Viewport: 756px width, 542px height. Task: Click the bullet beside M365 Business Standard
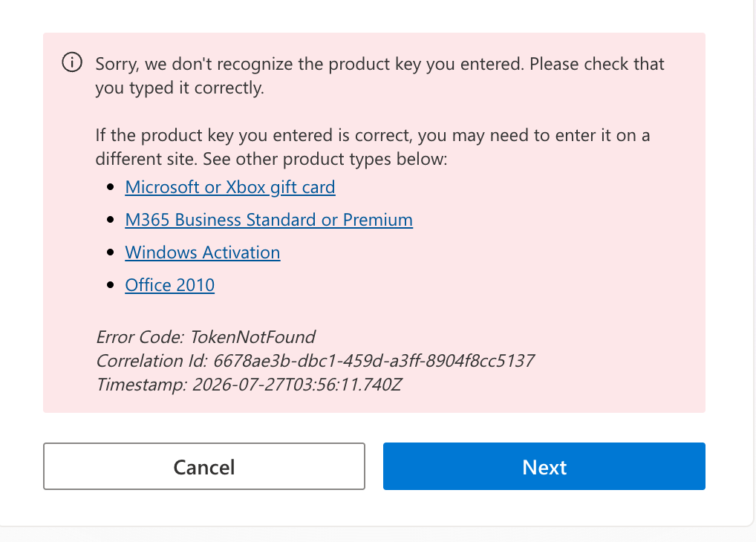pyautogui.click(x=111, y=220)
